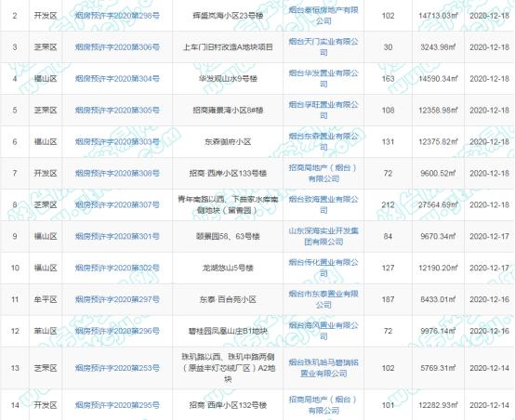Open permit link 烟房预许字2020第295号
This screenshot has height=420, width=515.
coord(117,405)
